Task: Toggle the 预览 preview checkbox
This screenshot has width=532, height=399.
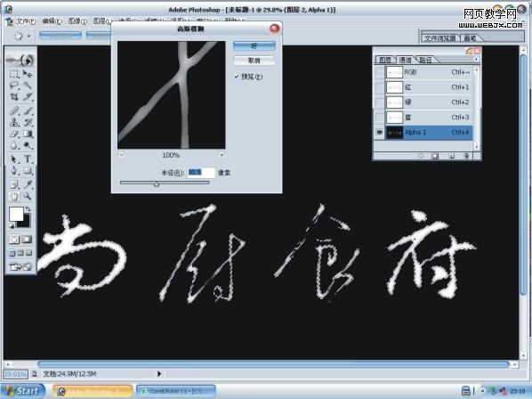Action: [x=237, y=77]
